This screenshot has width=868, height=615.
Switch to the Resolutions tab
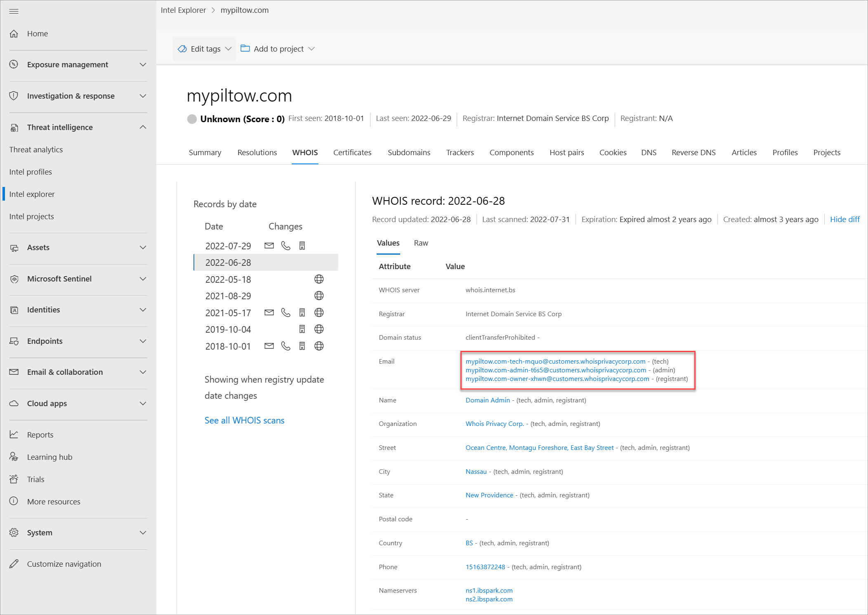coord(257,152)
